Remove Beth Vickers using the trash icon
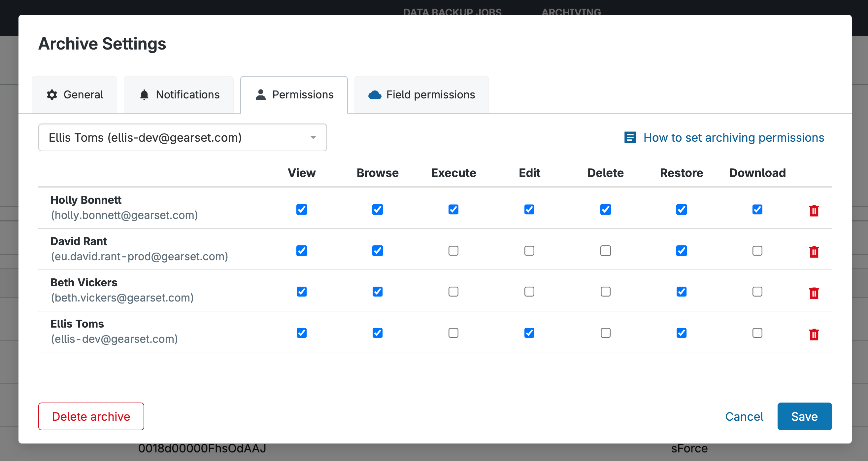The height and width of the screenshot is (461, 868). pyautogui.click(x=814, y=293)
